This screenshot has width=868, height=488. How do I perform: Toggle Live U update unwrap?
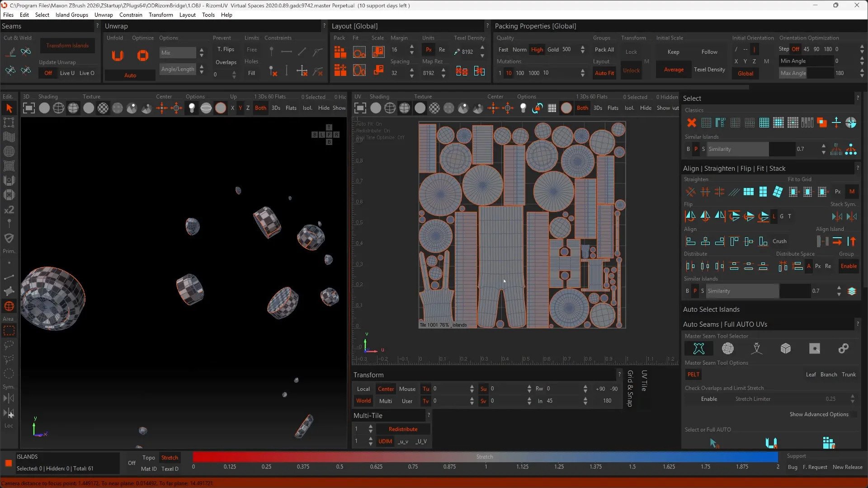[x=67, y=73]
